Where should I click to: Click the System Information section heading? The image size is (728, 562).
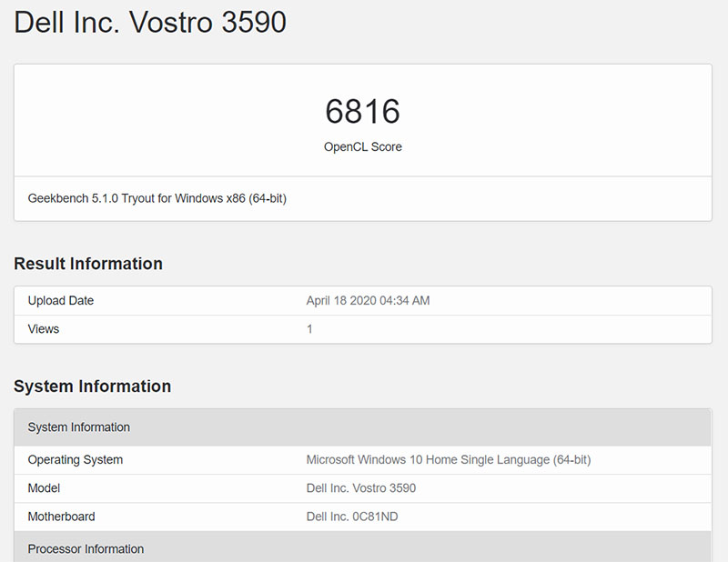pos(92,386)
